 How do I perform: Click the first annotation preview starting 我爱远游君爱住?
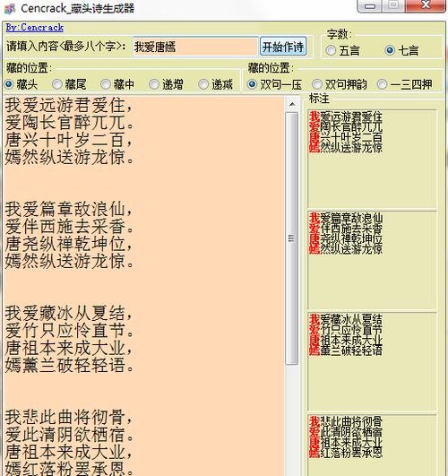[372, 159]
